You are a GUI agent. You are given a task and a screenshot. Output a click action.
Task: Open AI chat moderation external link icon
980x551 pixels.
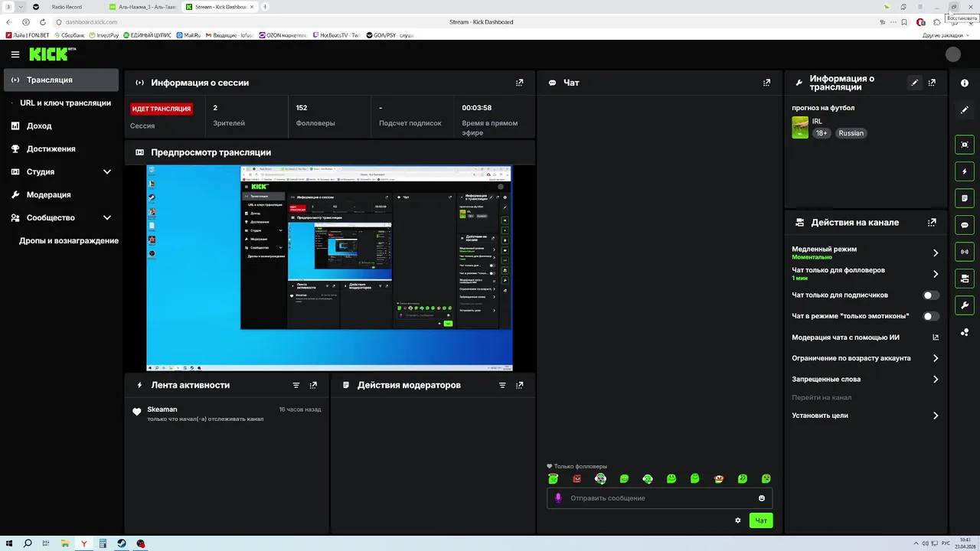click(936, 337)
